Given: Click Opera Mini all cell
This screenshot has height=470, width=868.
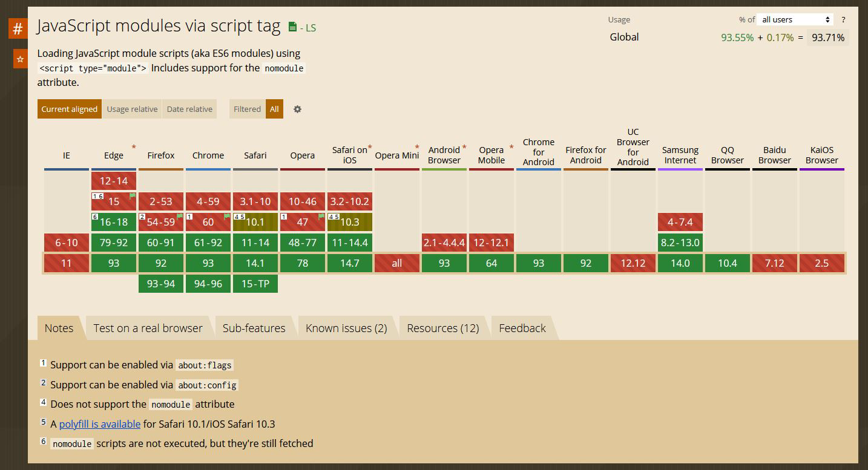Looking at the screenshot, I should pyautogui.click(x=397, y=263).
